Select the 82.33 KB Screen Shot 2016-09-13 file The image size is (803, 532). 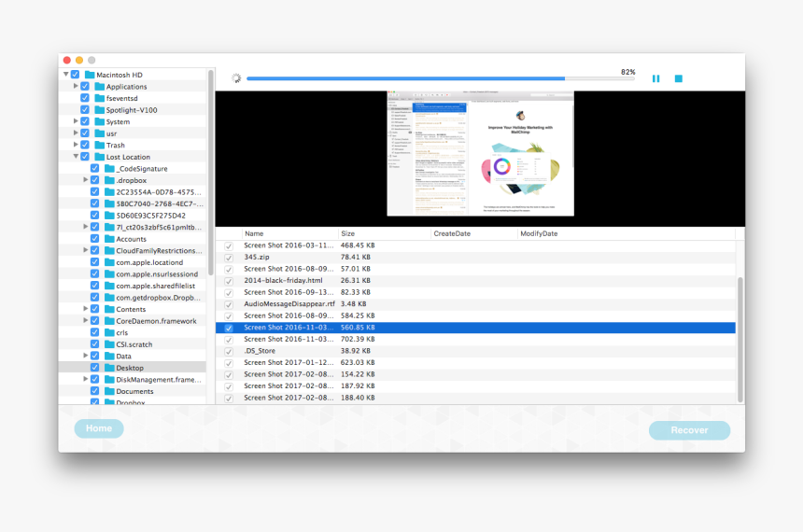[475, 293]
